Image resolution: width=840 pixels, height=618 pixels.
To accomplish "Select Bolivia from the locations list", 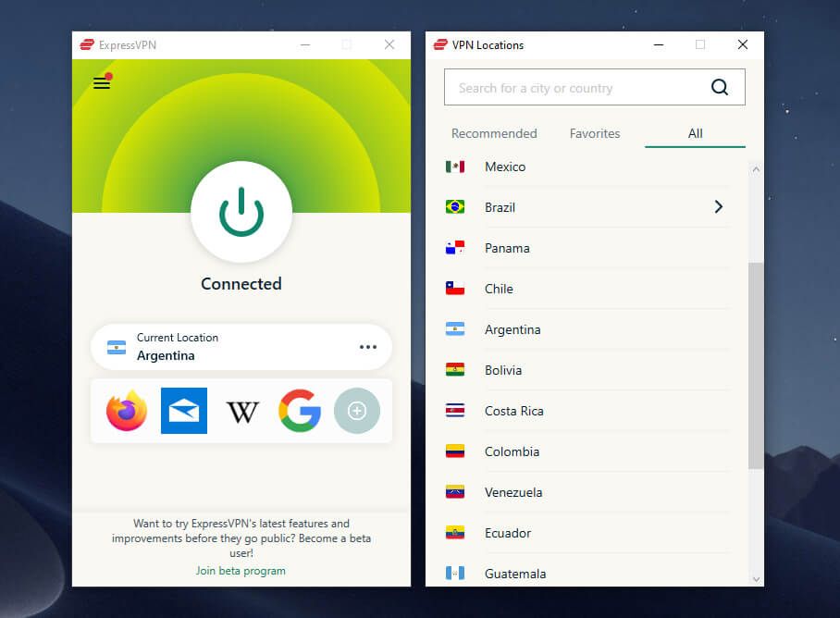I will click(x=587, y=370).
